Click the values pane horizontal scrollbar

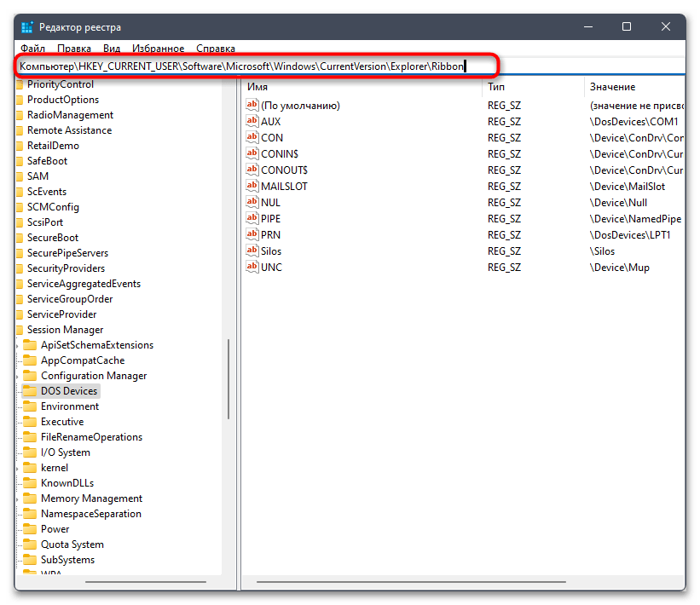tap(411, 582)
